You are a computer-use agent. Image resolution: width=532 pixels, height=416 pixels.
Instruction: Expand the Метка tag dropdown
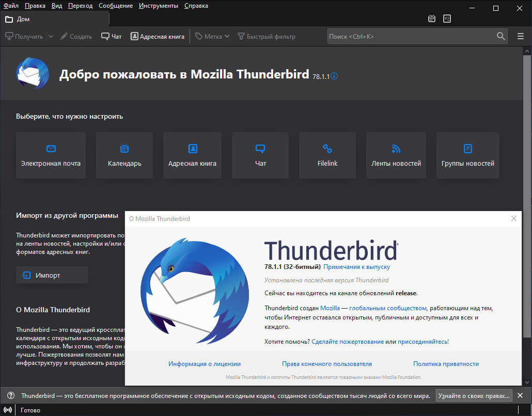(x=212, y=36)
